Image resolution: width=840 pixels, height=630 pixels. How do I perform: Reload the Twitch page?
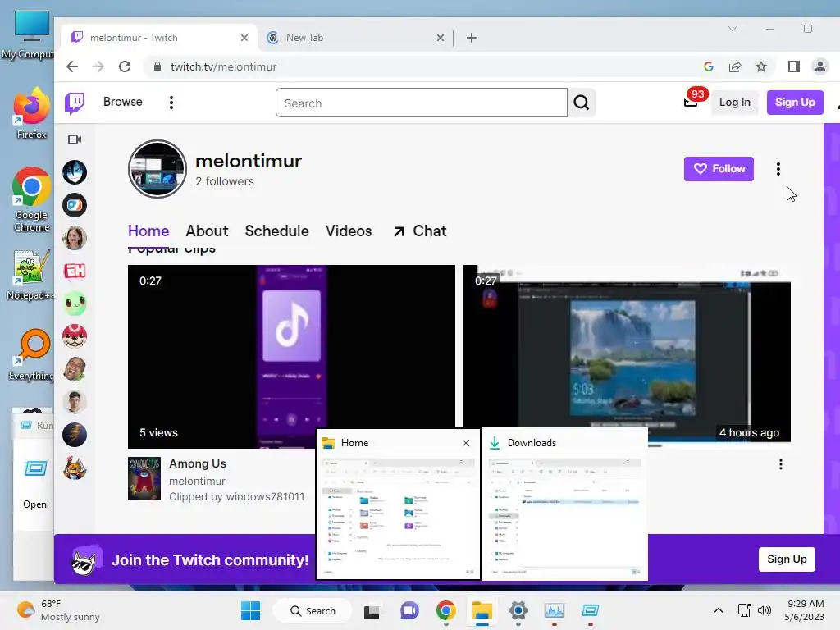click(x=125, y=66)
